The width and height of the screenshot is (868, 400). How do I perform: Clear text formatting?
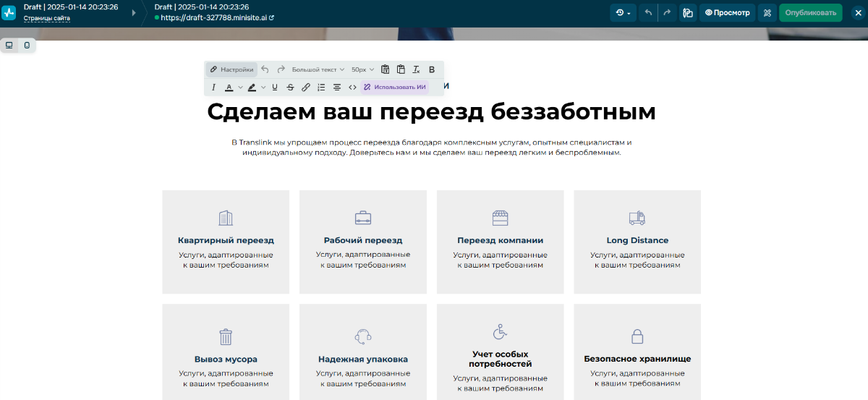tap(417, 69)
